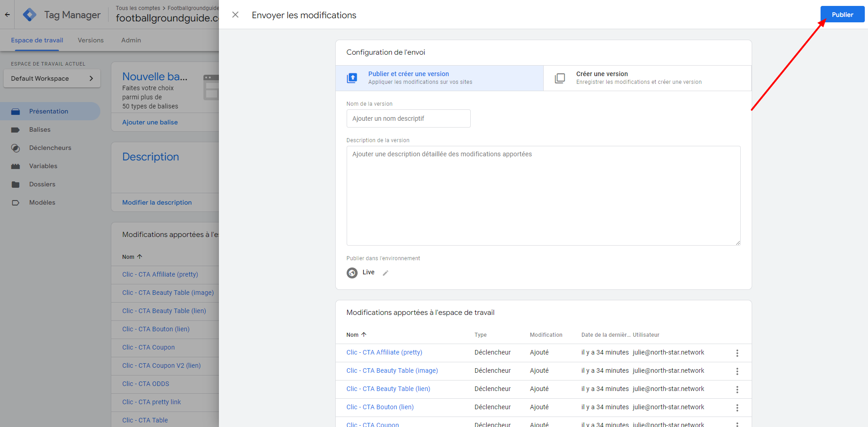
Task: Expand the Default Workspace selector
Action: click(x=52, y=78)
